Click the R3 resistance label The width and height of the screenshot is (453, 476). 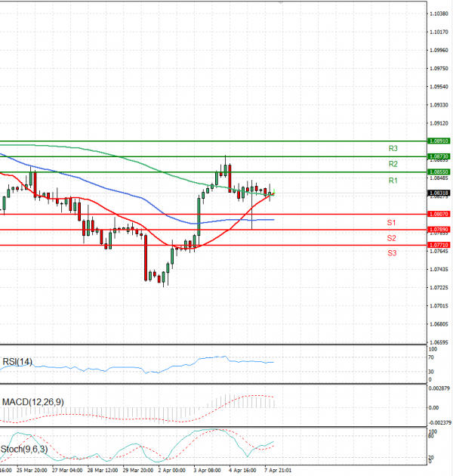[393, 148]
